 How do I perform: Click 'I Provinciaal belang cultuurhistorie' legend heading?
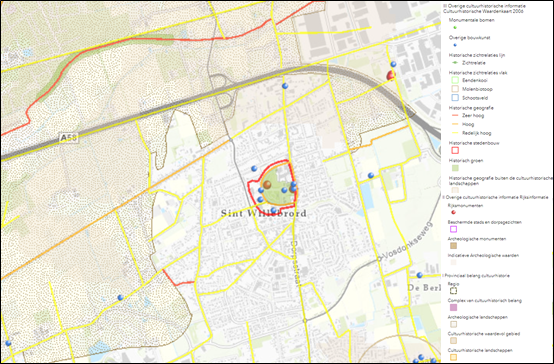[x=476, y=276]
